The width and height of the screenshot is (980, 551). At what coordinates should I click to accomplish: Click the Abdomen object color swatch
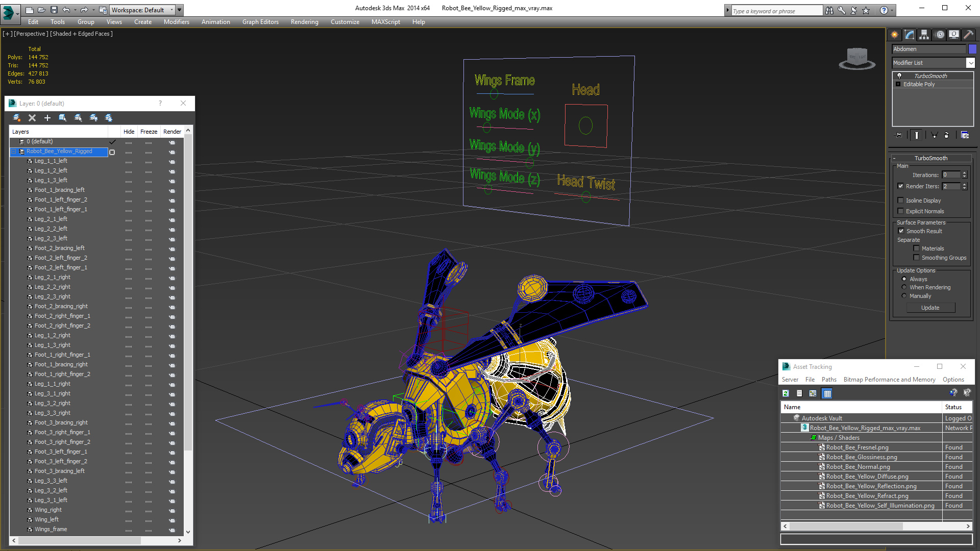[972, 49]
